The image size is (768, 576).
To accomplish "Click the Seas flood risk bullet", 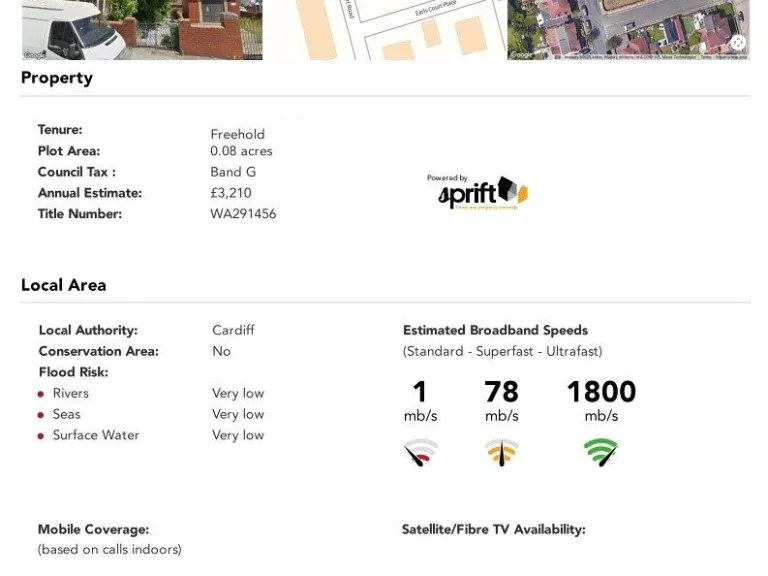I will point(41,415).
